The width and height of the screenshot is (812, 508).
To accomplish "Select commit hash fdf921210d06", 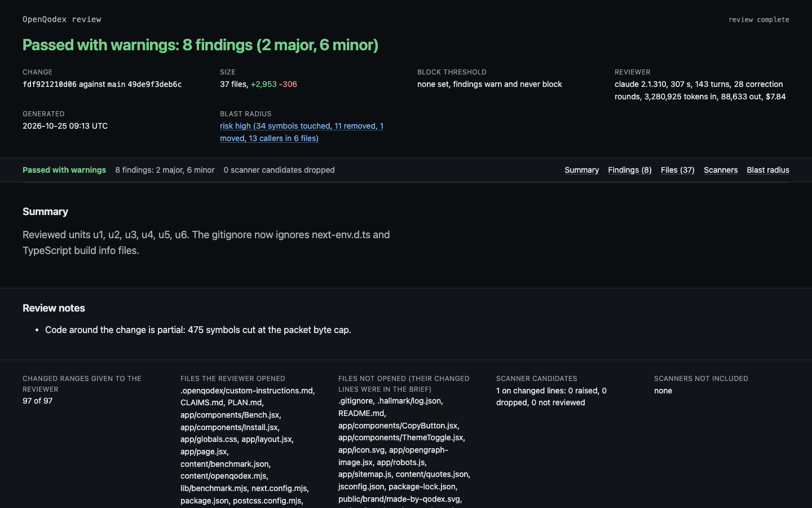I will [50, 84].
